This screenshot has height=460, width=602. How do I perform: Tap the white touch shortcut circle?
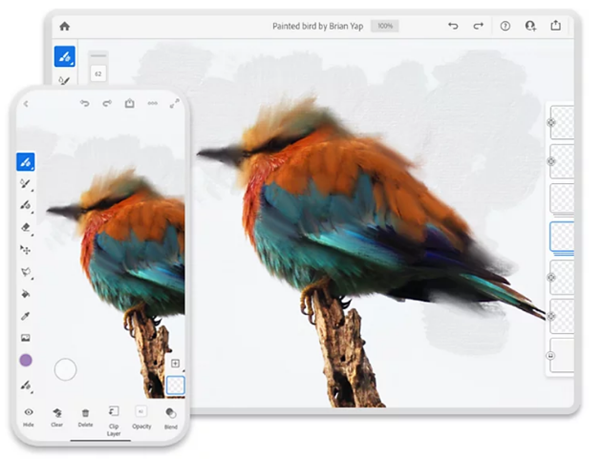[65, 369]
